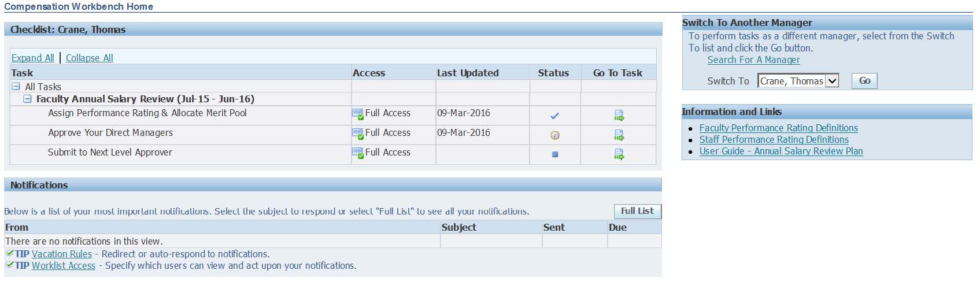Click Collapse All link
This screenshot has height=281, width=980.
click(90, 58)
